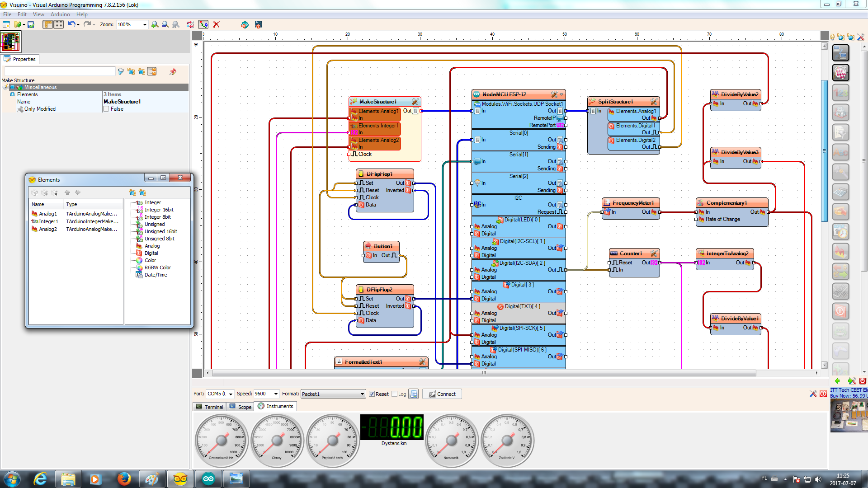Image resolution: width=868 pixels, height=488 pixels.
Task: Click the Undo arrow icon
Action: click(x=71, y=24)
